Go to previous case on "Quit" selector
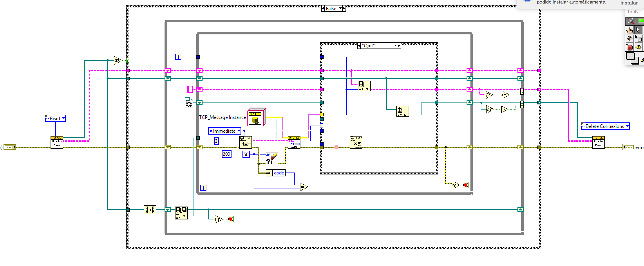Image resolution: width=644 pixels, height=266 pixels. coord(359,45)
